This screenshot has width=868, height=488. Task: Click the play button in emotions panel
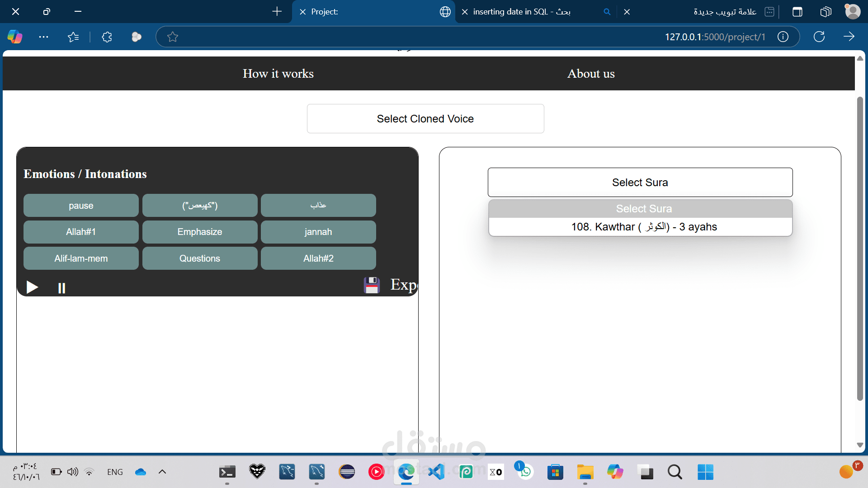tap(32, 287)
